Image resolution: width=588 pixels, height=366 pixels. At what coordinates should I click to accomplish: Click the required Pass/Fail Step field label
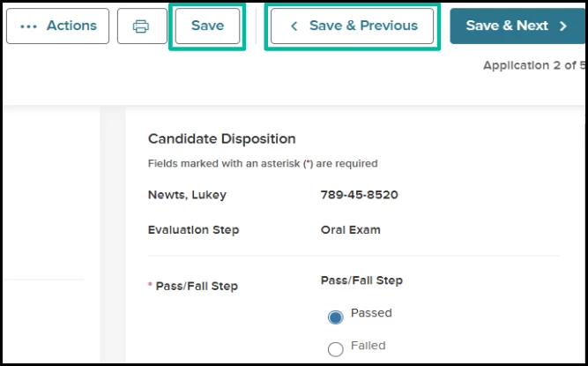[196, 286]
